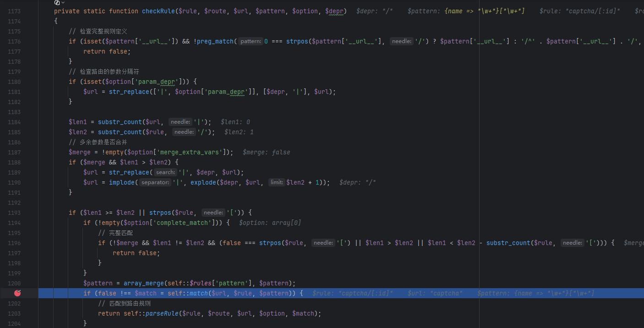Click the comment '匹配到路由规则'
The image size is (644, 328).
125,303
